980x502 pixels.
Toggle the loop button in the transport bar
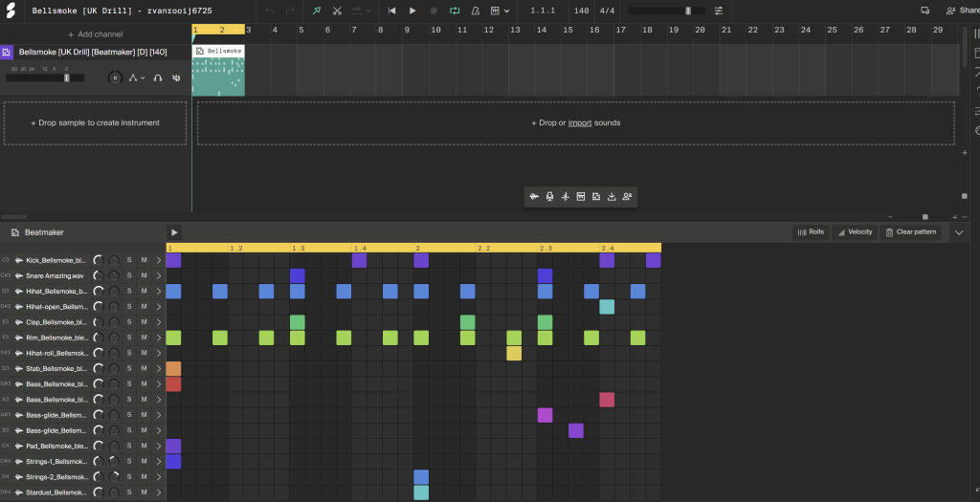pyautogui.click(x=454, y=11)
